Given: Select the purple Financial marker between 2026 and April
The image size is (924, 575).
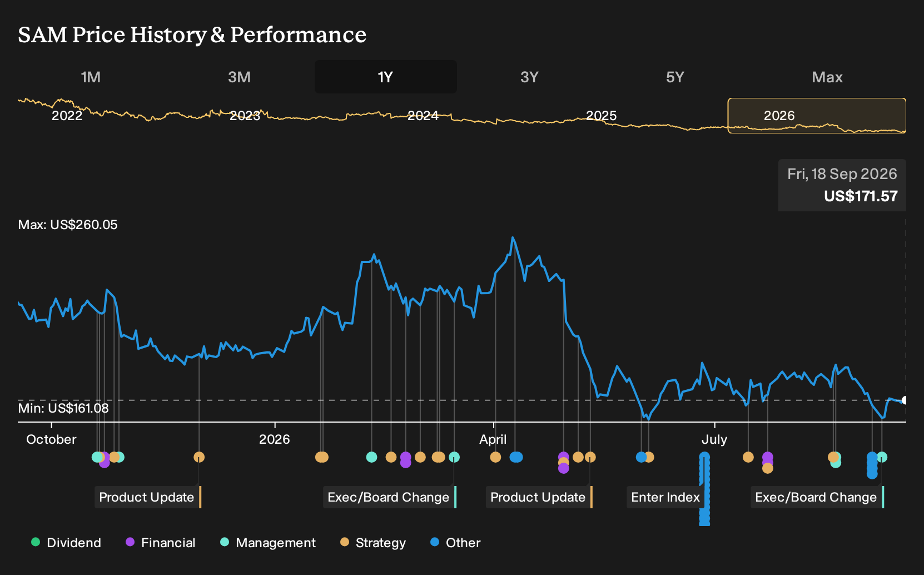Looking at the screenshot, I should (x=405, y=460).
